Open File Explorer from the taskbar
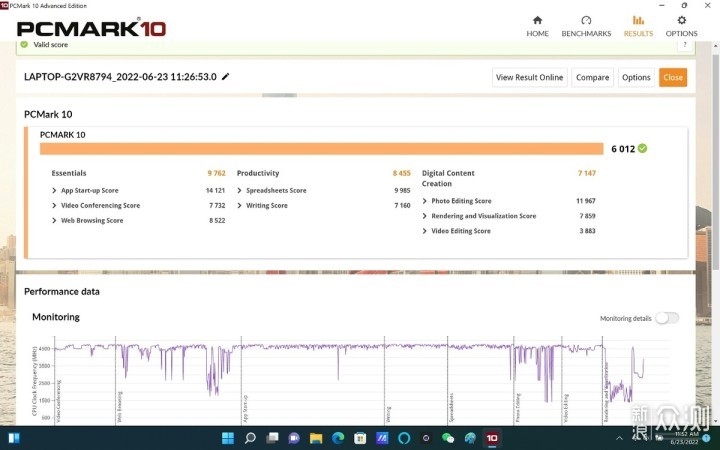The width and height of the screenshot is (720, 450). coord(316,438)
